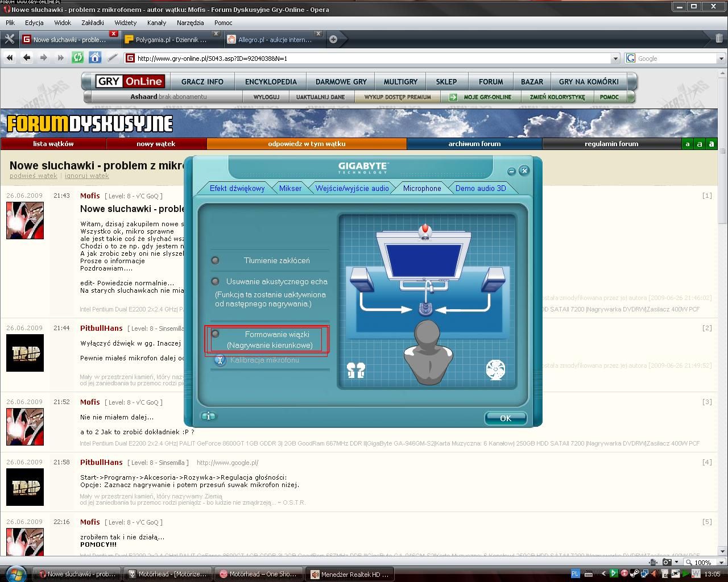Click the PL language indicator
This screenshot has width=728, height=582.
click(x=575, y=574)
